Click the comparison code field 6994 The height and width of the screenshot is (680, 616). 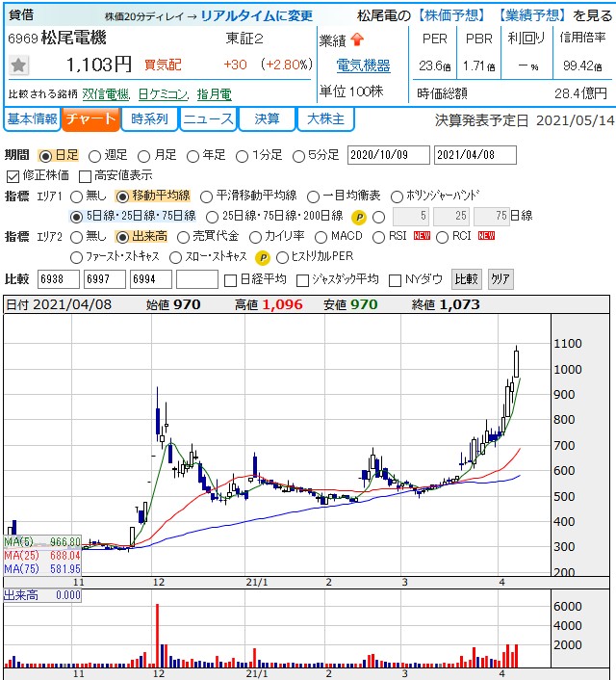pyautogui.click(x=151, y=279)
